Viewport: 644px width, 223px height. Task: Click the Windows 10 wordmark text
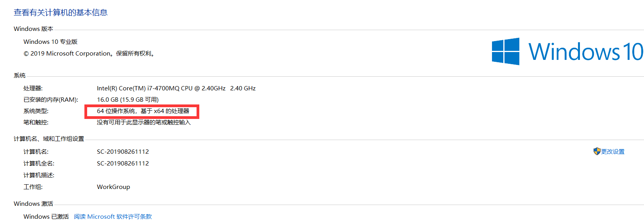pyautogui.click(x=586, y=52)
